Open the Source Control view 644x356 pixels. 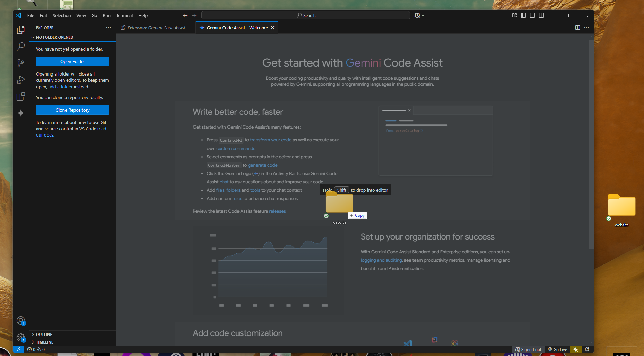coord(21,63)
